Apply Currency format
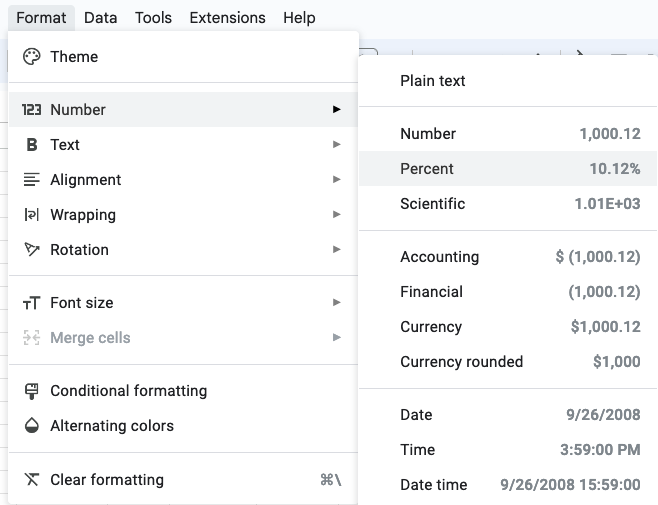The height and width of the screenshot is (505, 658). click(x=508, y=327)
